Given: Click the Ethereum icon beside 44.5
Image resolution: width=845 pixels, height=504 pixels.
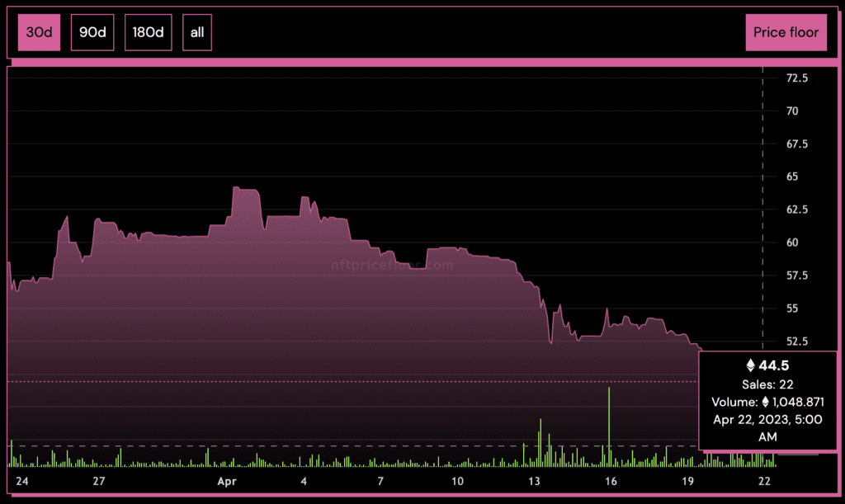Looking at the screenshot, I should click(750, 365).
